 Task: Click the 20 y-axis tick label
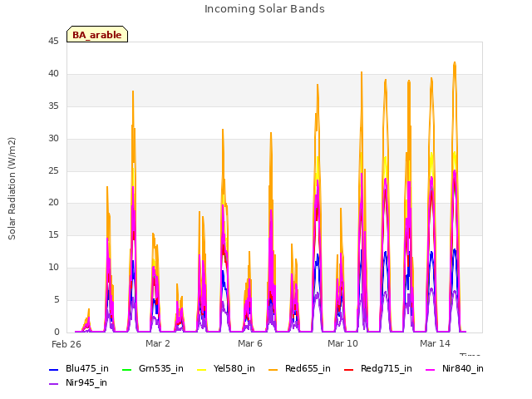[x=53, y=203]
